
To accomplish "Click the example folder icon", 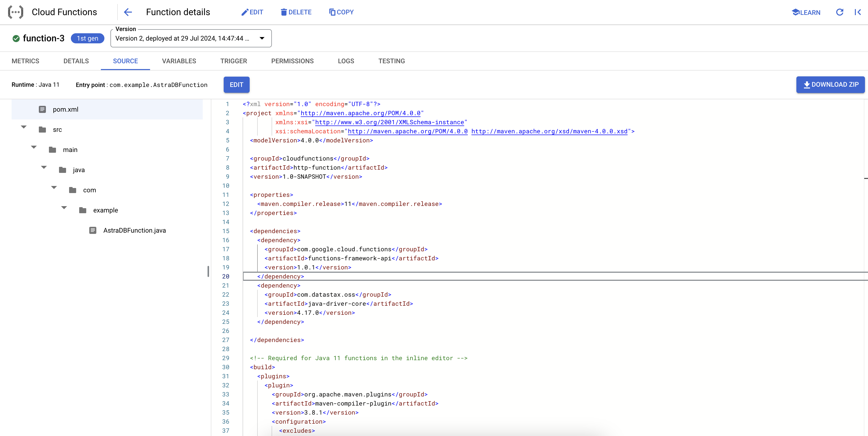I will [82, 210].
